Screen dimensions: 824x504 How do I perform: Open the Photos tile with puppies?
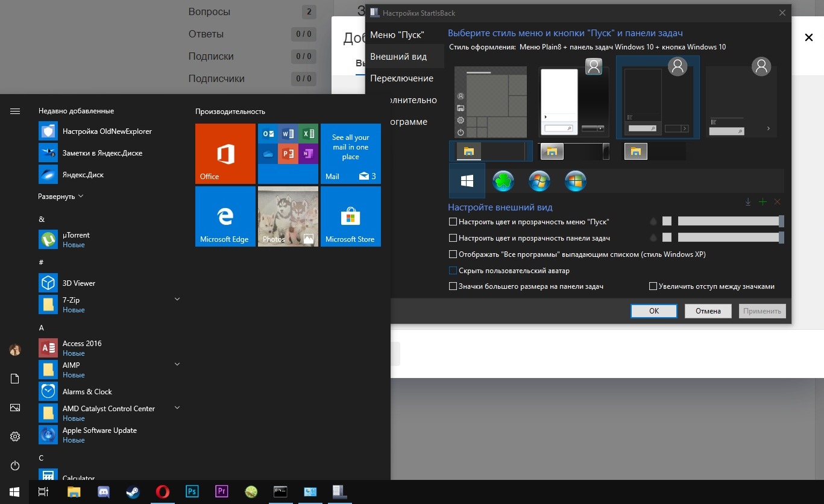click(x=288, y=216)
